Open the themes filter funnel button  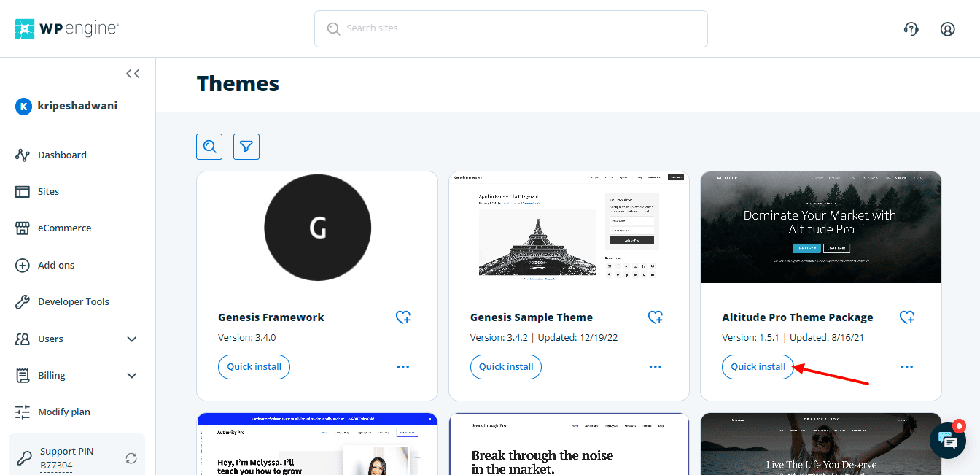pyautogui.click(x=246, y=147)
